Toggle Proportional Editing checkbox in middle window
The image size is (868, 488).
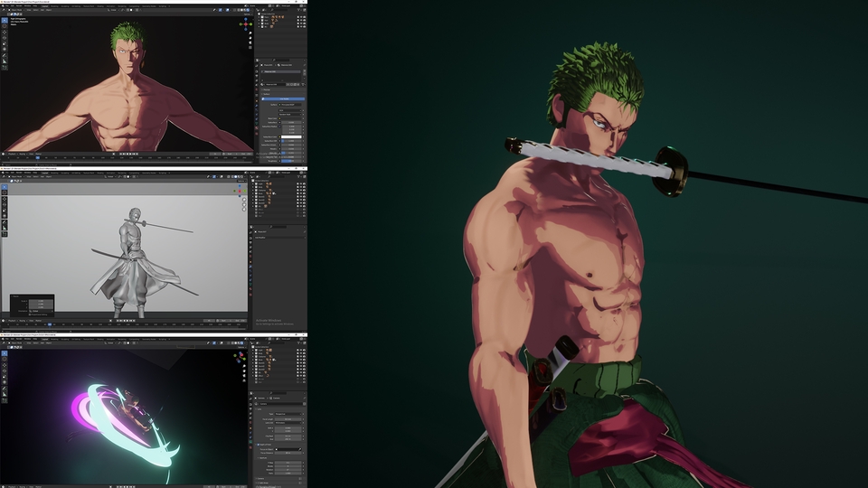click(x=30, y=314)
